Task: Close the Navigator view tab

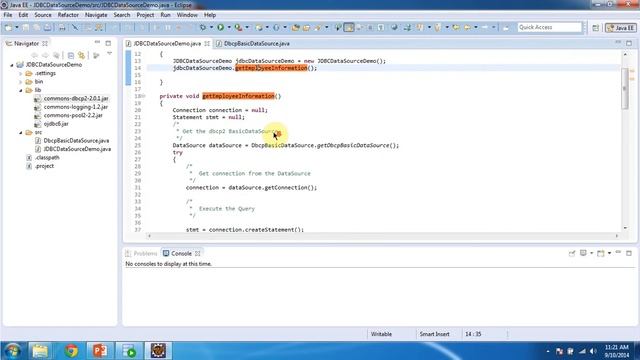Action: pos(45,43)
